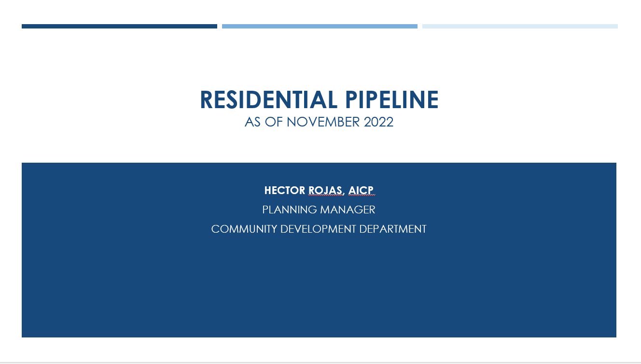Select the medium blue decorative bar
Image resolution: width=641 pixels, height=364 pixels.
pos(320,26)
